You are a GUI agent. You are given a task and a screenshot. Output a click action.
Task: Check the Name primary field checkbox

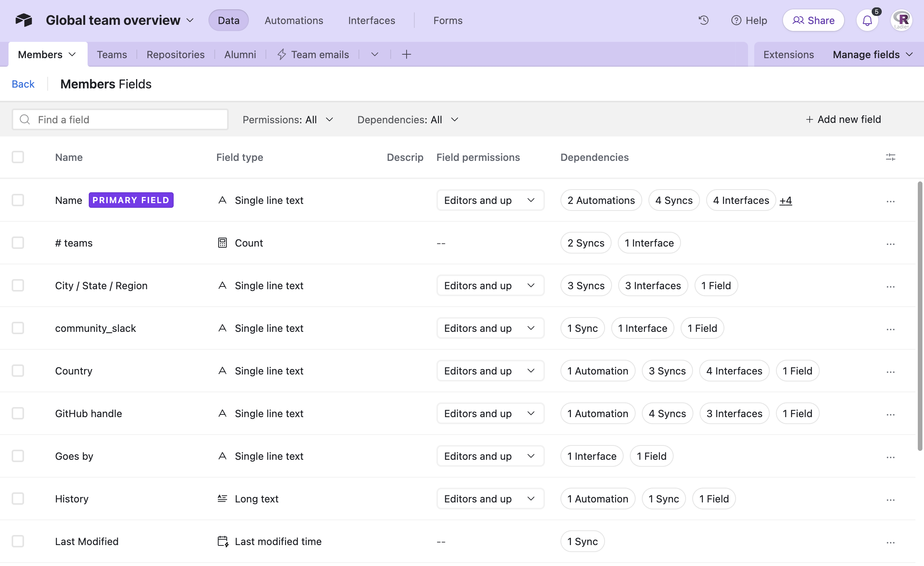18,200
